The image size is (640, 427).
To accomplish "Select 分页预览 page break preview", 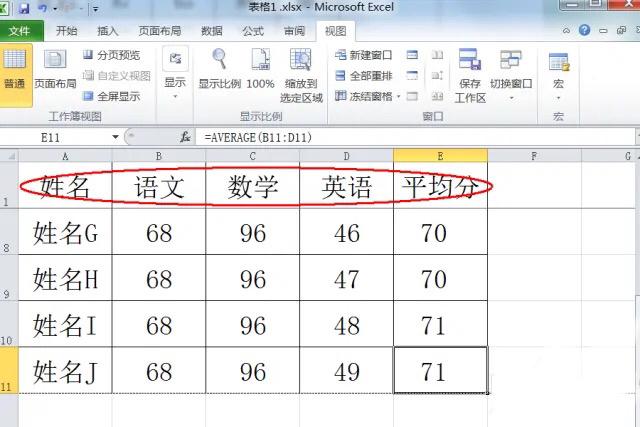I will pyautogui.click(x=112, y=55).
